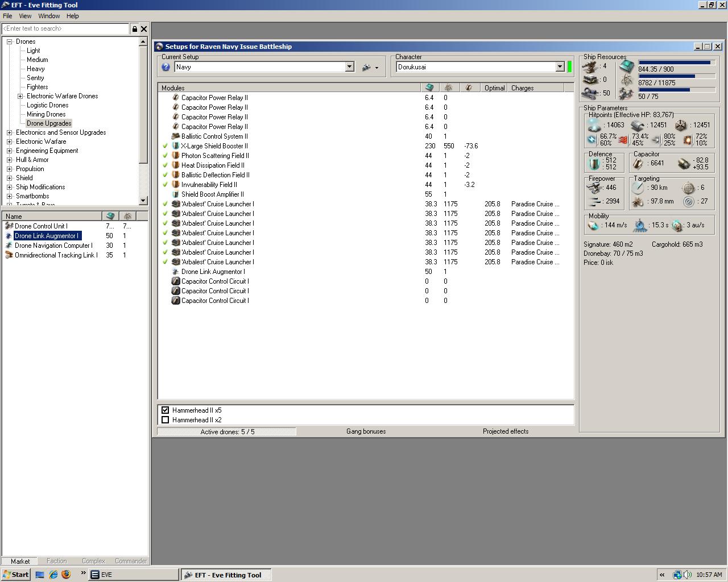Click the capacitor column icon in Modules header
This screenshot has width=728, height=582.
[x=468, y=88]
